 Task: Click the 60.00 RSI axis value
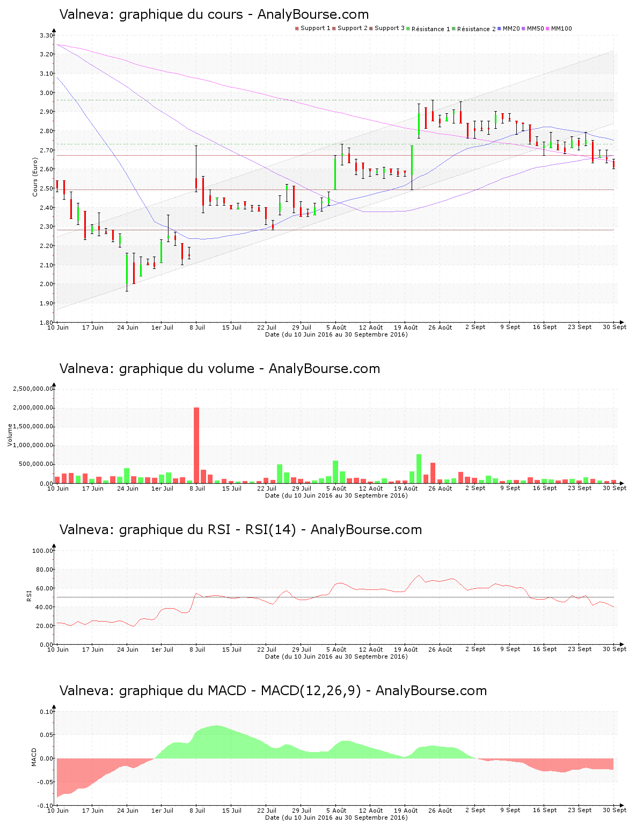pos(45,588)
